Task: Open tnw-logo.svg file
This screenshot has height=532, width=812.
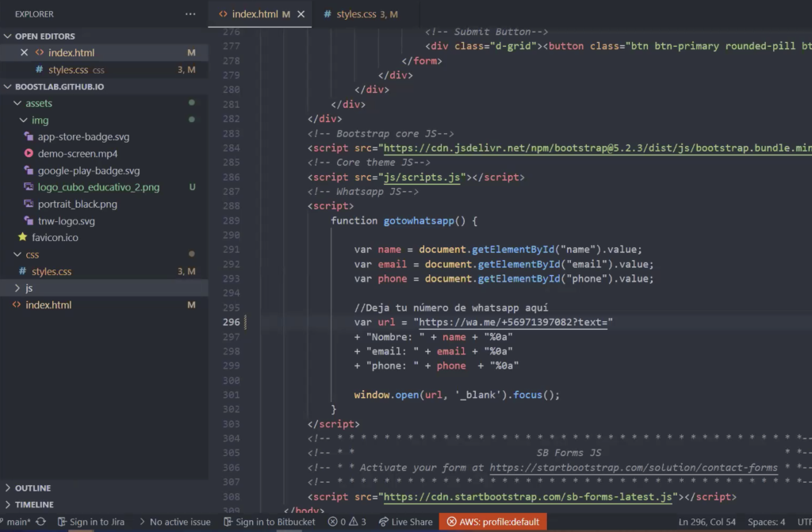Action: coord(67,220)
